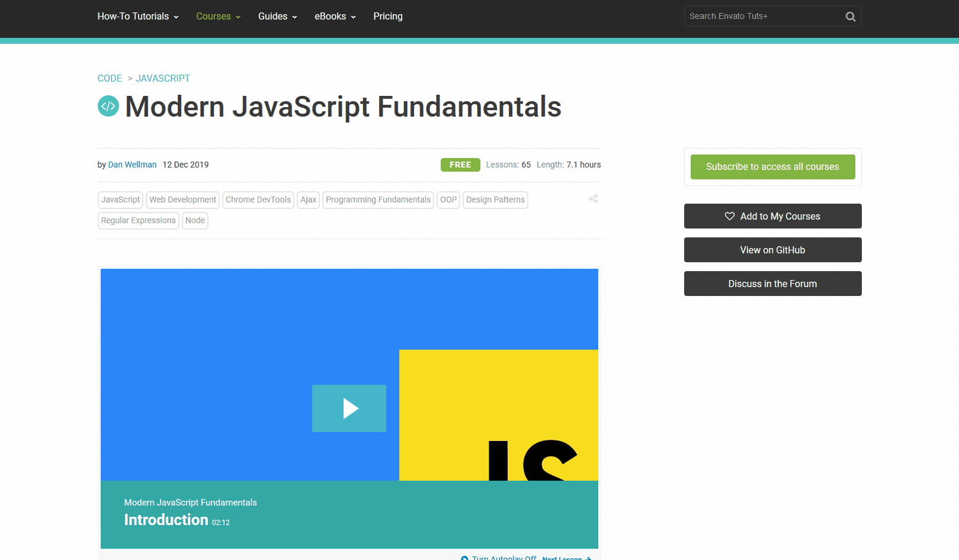Click the 02:12 lesson progress indicator
Image resolution: width=959 pixels, height=560 pixels.
(220, 522)
